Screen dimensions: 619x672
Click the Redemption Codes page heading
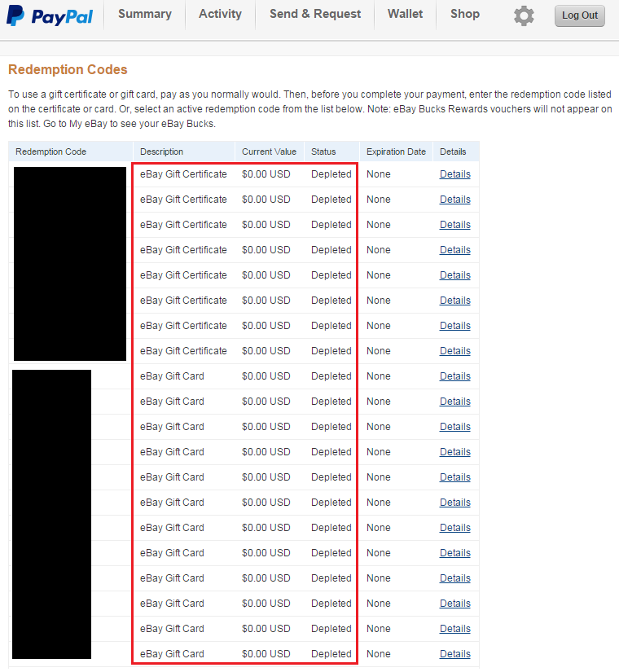(68, 69)
